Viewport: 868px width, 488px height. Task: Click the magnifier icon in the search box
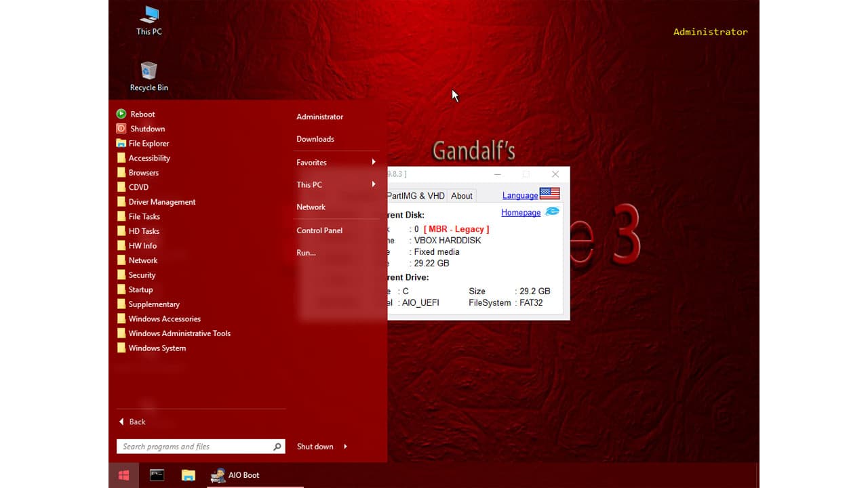277,446
